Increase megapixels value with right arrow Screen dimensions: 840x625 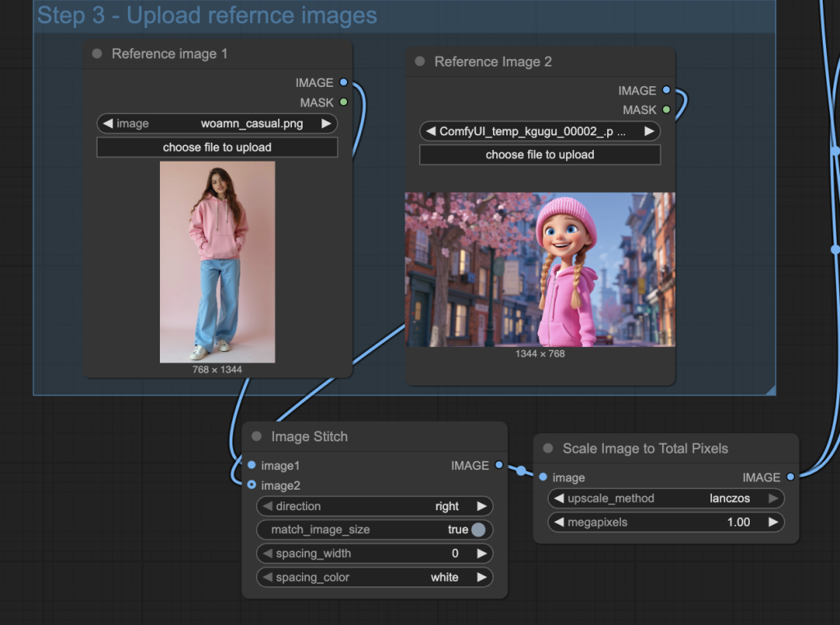pyautogui.click(x=773, y=522)
